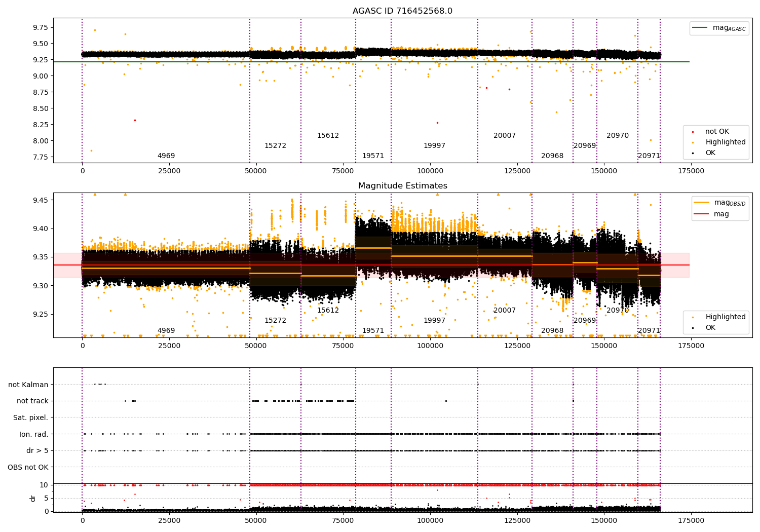Click obsid label 19571 in the Magnitude Estimates plot
This screenshot has width=760, height=532.
[x=373, y=330]
